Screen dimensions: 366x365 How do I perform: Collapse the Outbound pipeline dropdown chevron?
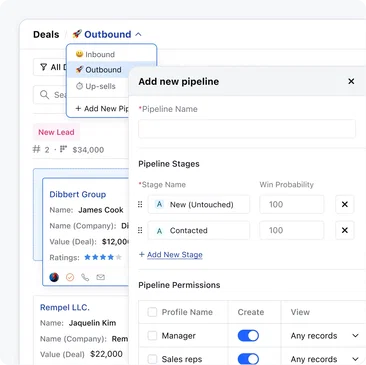pos(139,34)
